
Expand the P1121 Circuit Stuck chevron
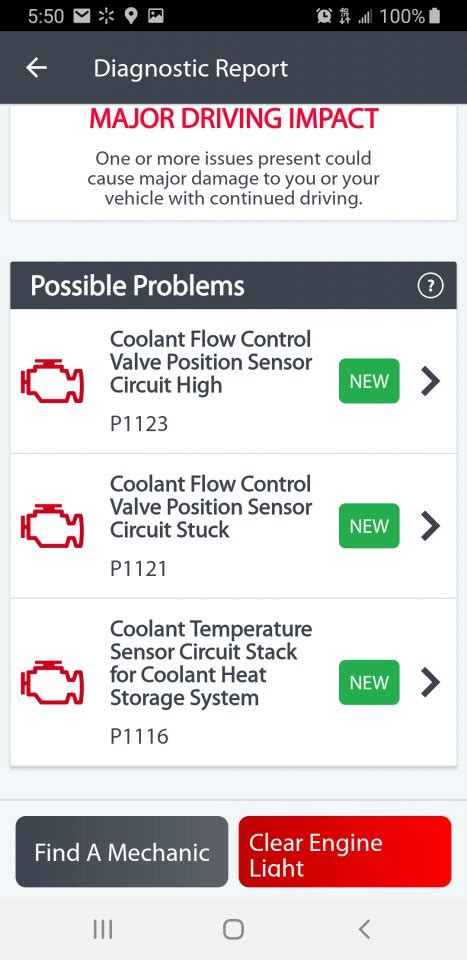431,526
